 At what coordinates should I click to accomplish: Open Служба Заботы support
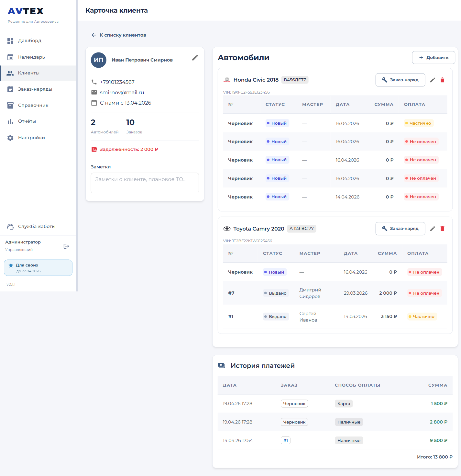[37, 226]
